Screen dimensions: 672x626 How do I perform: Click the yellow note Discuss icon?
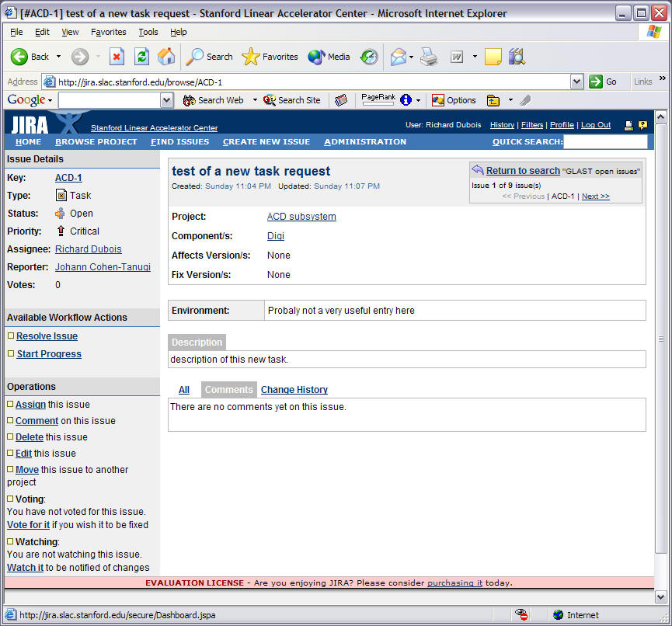point(493,57)
